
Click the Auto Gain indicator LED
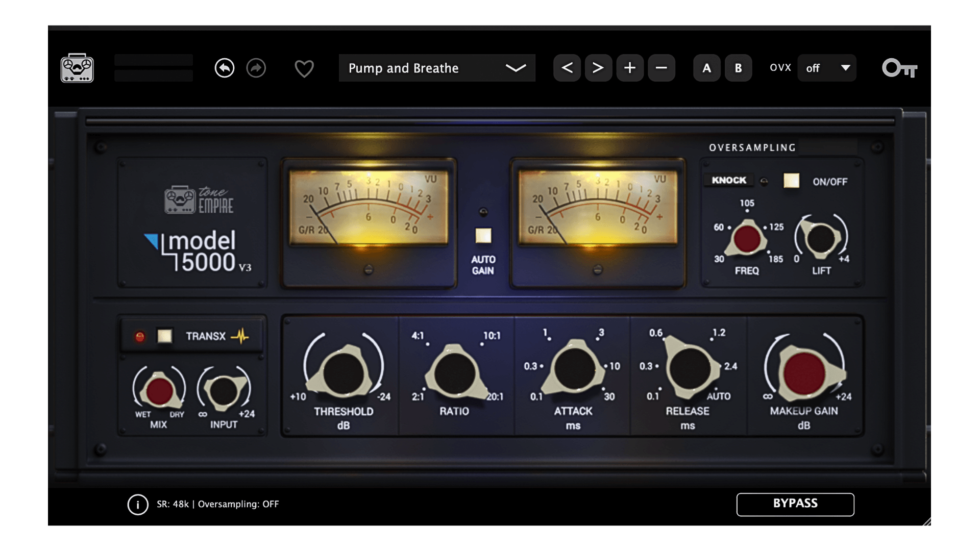point(483,212)
